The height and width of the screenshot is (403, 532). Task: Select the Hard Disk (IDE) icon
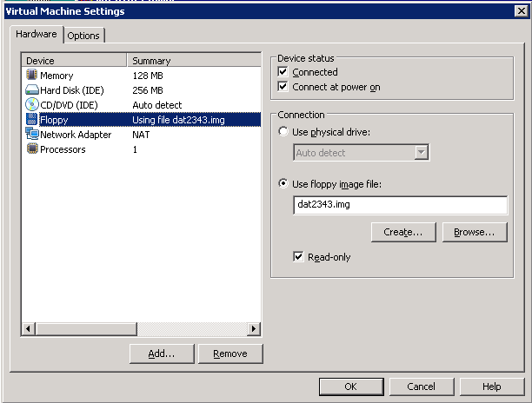point(32,90)
